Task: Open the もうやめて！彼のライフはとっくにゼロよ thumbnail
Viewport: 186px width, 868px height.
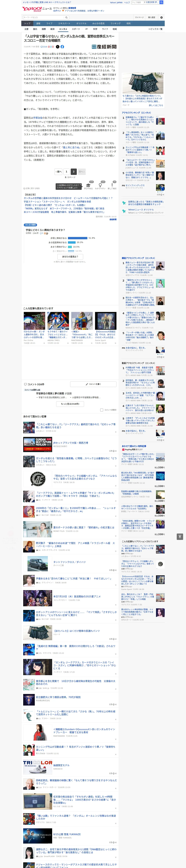Action: point(58,321)
